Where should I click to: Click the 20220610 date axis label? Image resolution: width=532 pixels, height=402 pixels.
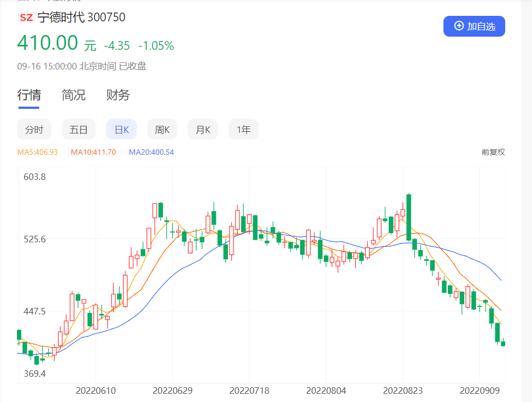tap(96, 391)
